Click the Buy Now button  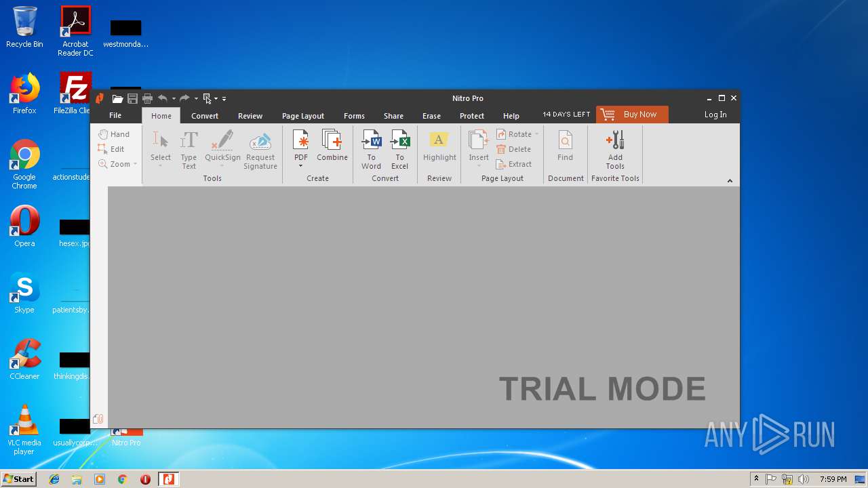click(x=632, y=115)
